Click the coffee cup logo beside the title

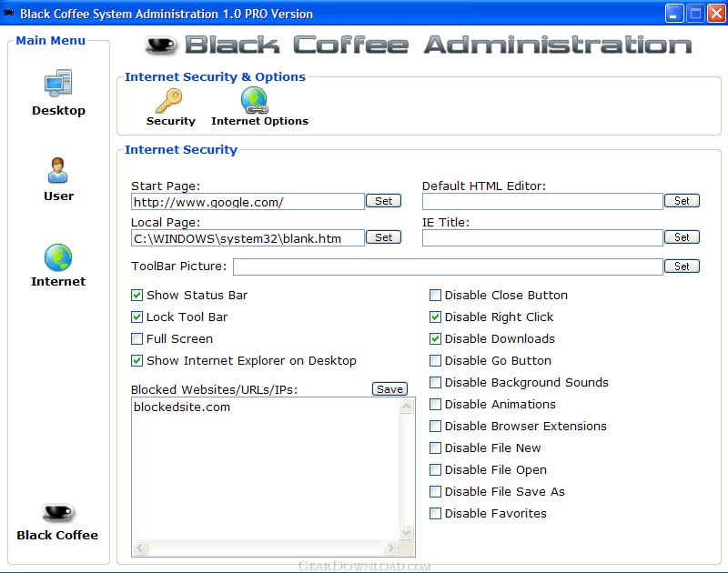click(x=161, y=45)
